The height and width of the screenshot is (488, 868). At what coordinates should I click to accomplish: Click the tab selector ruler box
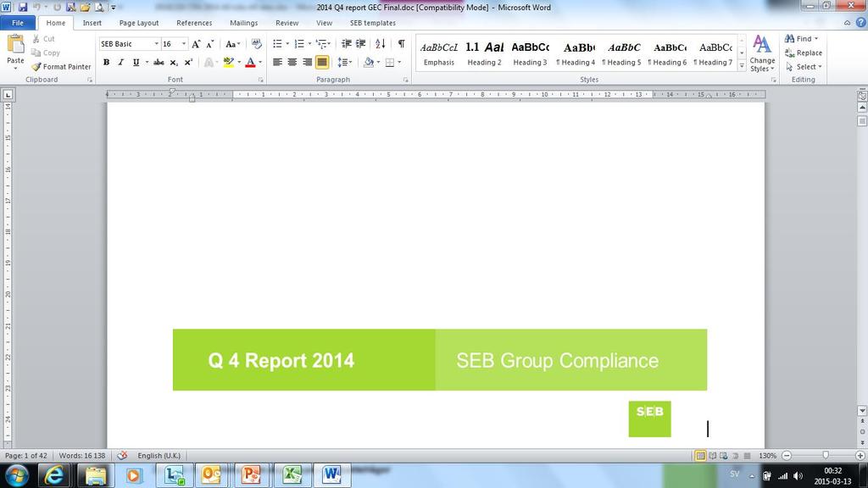click(8, 95)
